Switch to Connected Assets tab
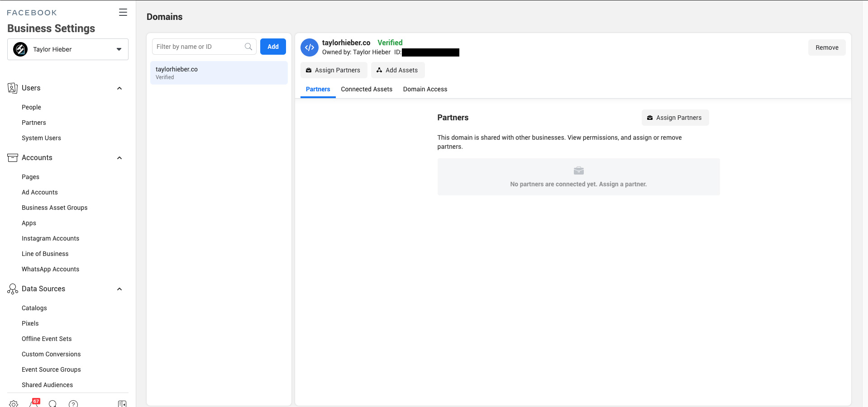Image resolution: width=868 pixels, height=407 pixels. pyautogui.click(x=367, y=89)
